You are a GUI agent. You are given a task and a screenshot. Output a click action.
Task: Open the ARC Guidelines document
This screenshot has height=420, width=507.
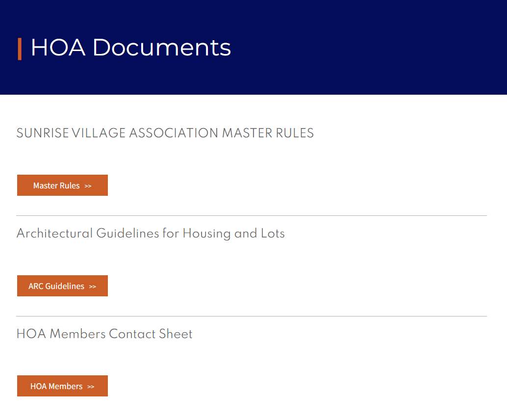[x=62, y=286]
